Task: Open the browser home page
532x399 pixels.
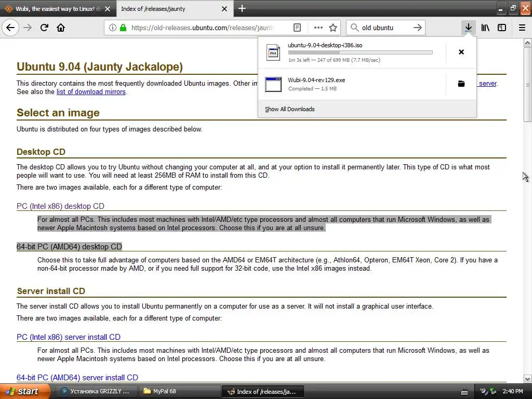Action: pos(61,28)
